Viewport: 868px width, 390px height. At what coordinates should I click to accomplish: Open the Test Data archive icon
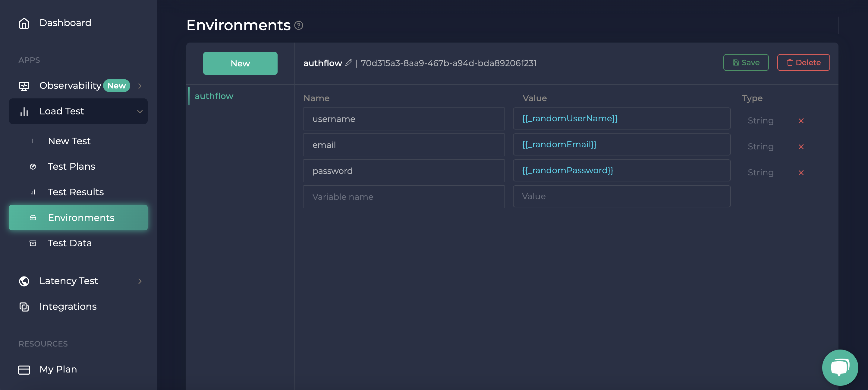pyautogui.click(x=33, y=243)
